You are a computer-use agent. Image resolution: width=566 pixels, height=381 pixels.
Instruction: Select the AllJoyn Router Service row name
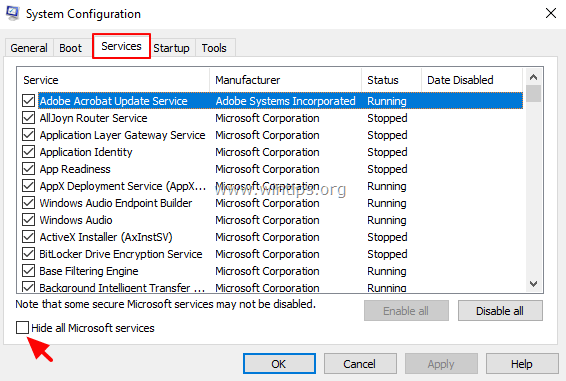coord(93,118)
